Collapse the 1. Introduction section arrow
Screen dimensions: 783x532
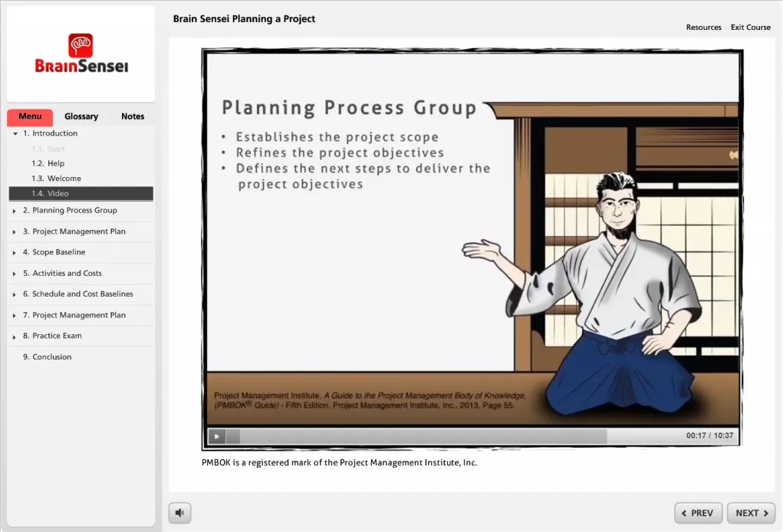coord(15,134)
